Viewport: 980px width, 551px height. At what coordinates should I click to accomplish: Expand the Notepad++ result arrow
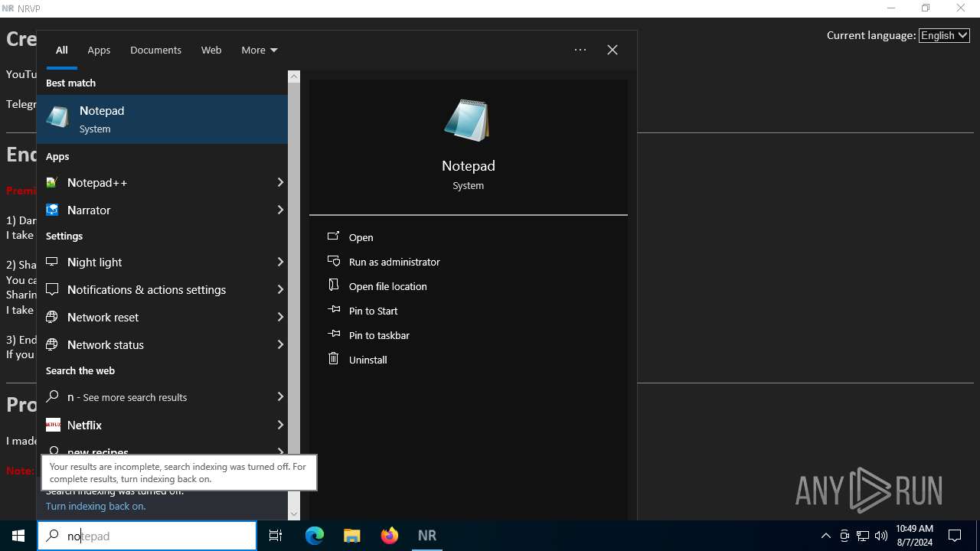tap(280, 182)
